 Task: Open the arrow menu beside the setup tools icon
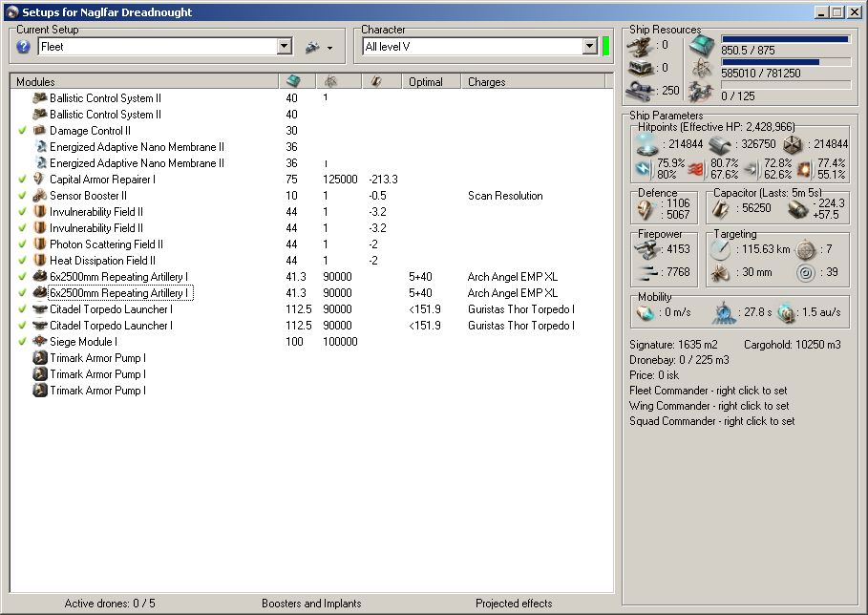pyautogui.click(x=329, y=48)
